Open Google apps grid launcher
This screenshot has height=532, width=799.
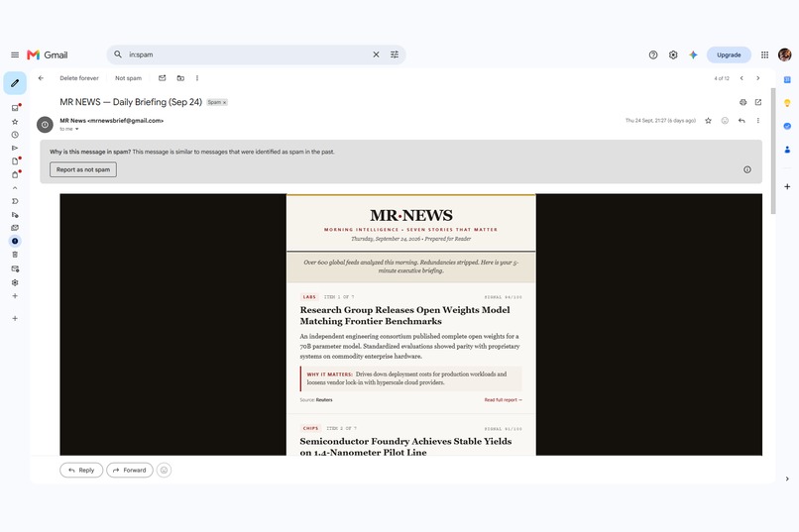765,54
